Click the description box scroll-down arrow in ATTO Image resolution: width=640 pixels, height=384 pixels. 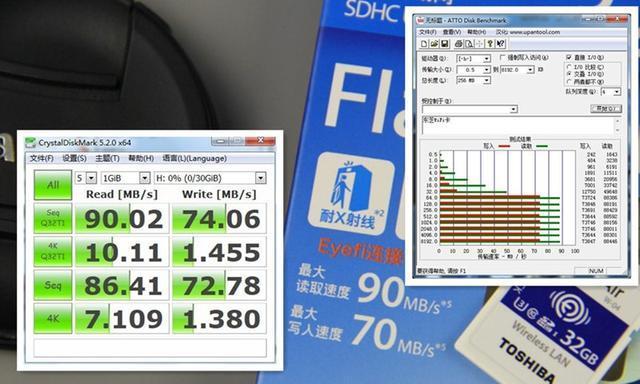[x=617, y=130]
